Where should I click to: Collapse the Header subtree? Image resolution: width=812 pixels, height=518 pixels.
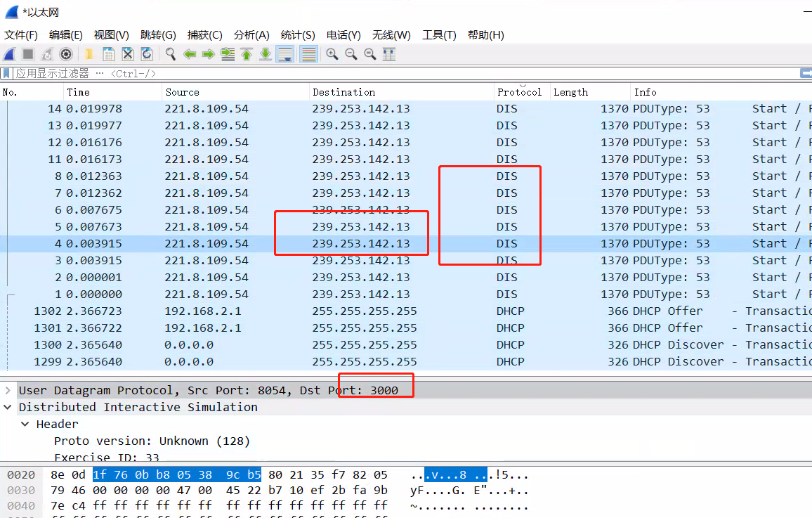pos(25,424)
